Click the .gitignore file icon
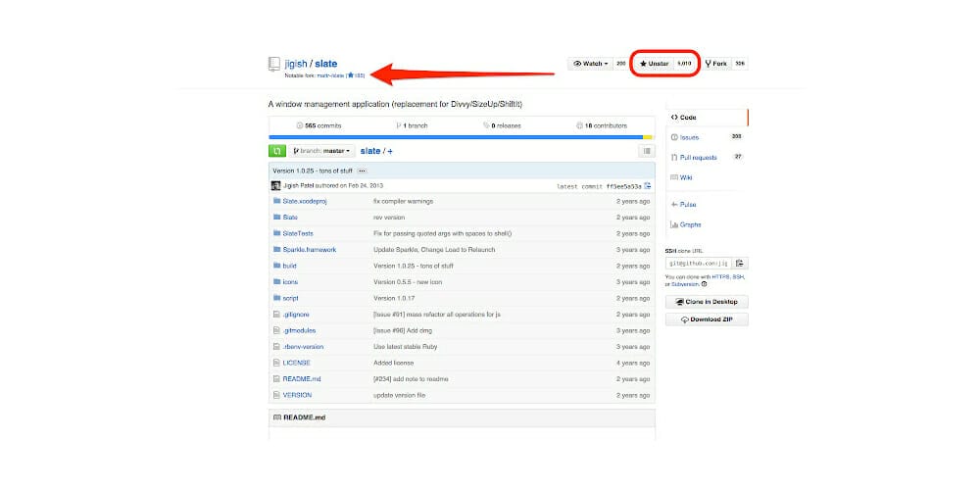The height and width of the screenshot is (490, 980). pyautogui.click(x=276, y=315)
